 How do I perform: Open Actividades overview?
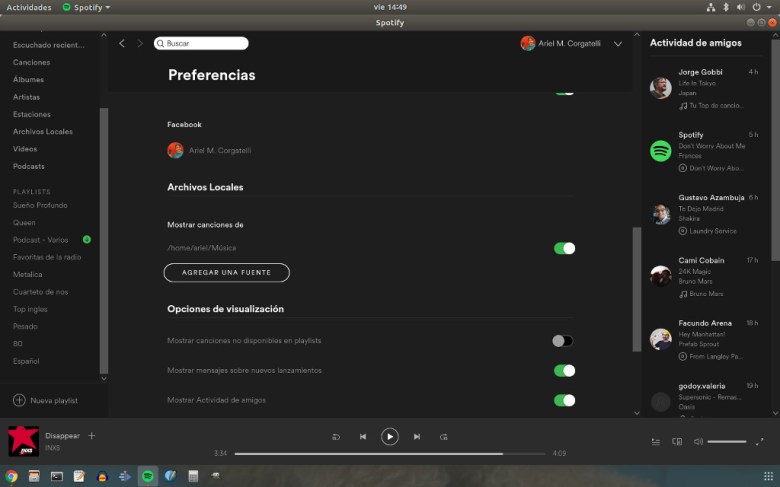pos(29,7)
